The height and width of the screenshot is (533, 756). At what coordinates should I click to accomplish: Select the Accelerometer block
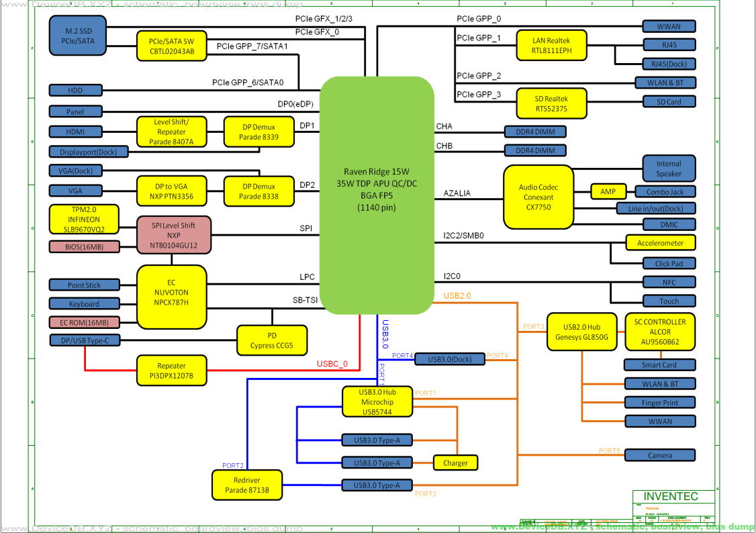tap(660, 243)
